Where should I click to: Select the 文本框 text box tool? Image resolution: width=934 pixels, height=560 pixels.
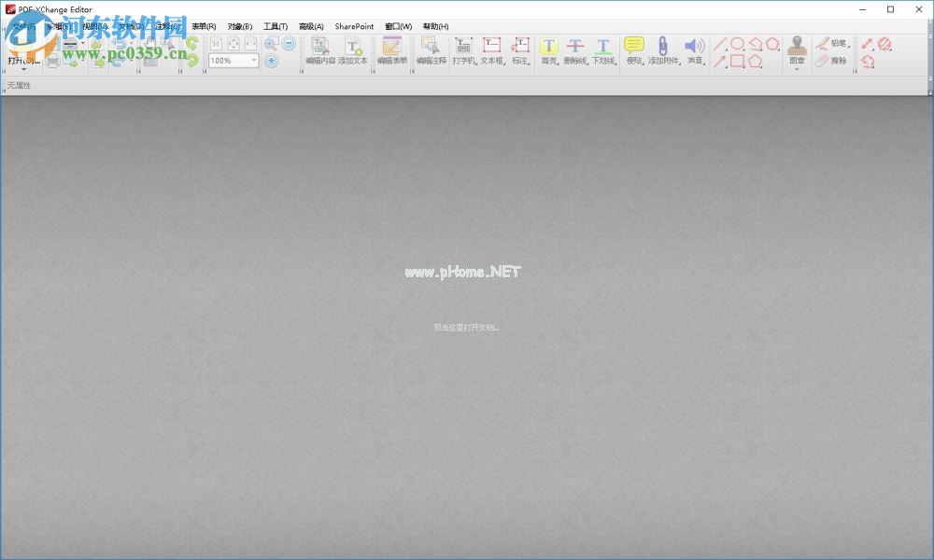pyautogui.click(x=492, y=51)
